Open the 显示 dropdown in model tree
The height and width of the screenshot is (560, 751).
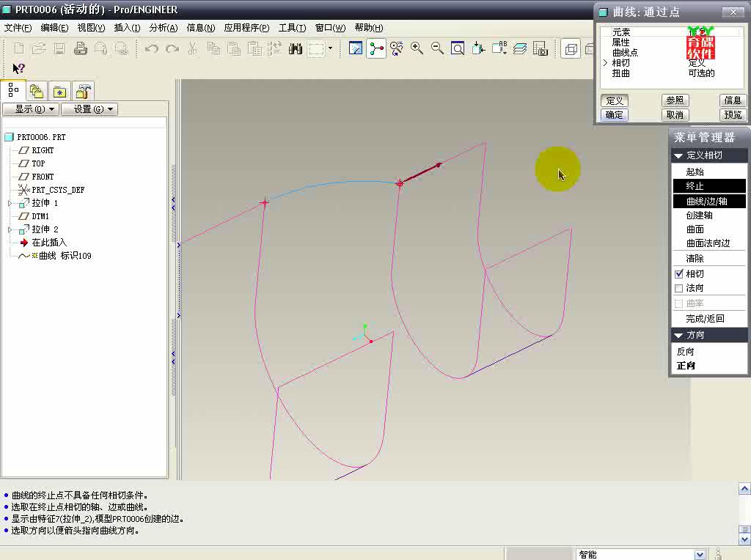pos(31,109)
